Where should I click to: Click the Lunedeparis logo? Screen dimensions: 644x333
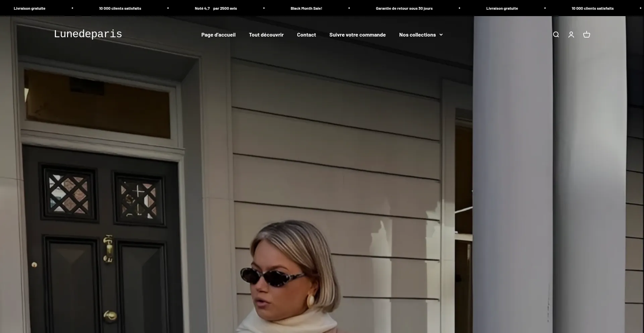point(88,34)
